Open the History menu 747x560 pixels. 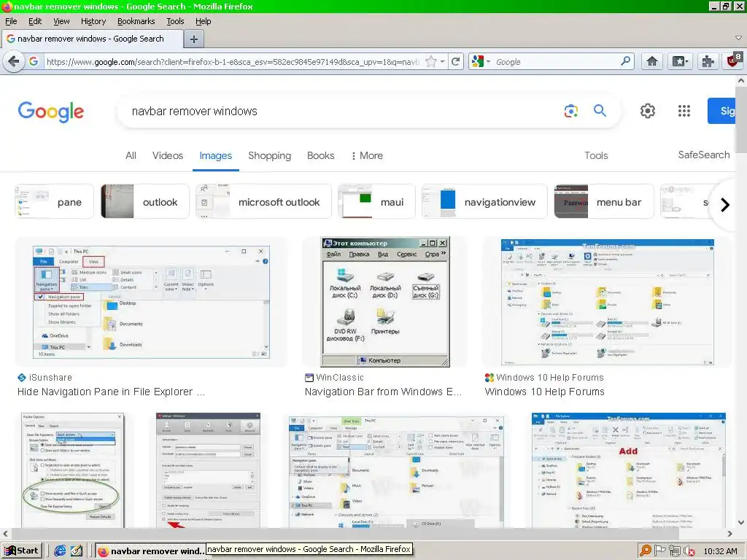[93, 21]
